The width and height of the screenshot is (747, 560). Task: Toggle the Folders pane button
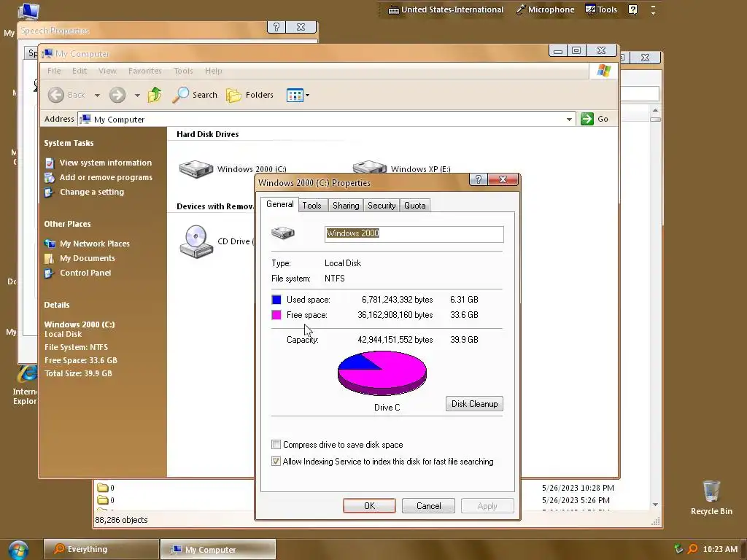249,95
